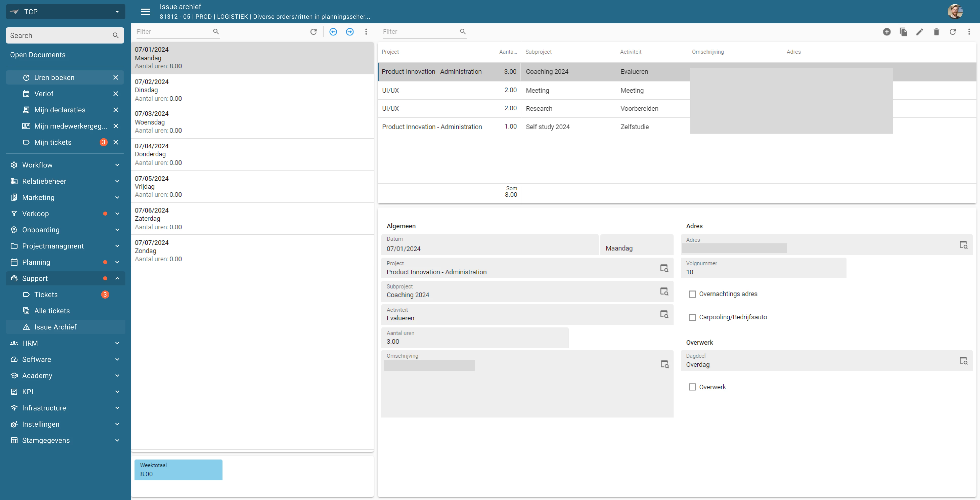
Task: Close the Uren boeken document
Action: [116, 77]
